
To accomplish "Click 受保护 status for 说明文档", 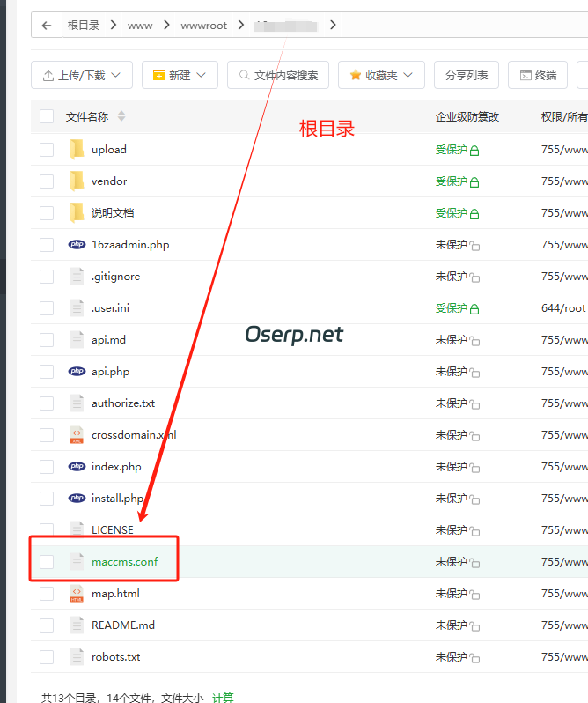I will (451, 213).
